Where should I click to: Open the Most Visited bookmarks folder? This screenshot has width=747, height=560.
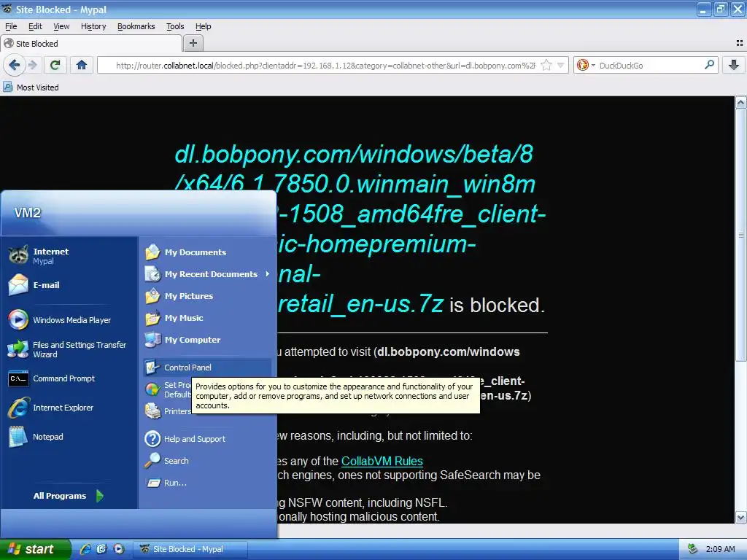31,87
